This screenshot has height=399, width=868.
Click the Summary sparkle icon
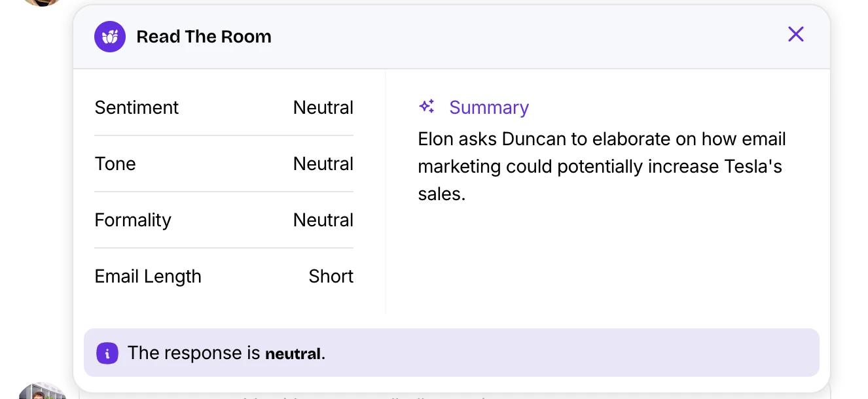point(427,107)
